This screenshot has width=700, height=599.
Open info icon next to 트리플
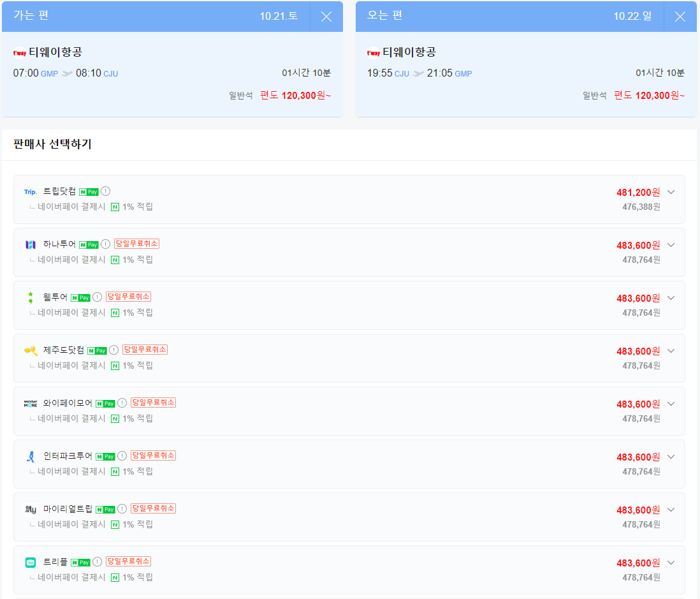pos(98,561)
